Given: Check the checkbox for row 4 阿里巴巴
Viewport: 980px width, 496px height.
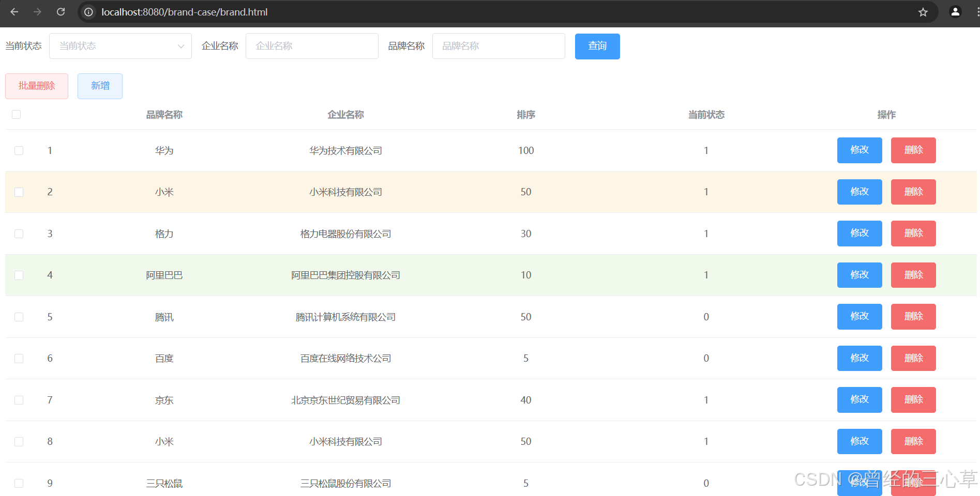Looking at the screenshot, I should click(x=19, y=275).
